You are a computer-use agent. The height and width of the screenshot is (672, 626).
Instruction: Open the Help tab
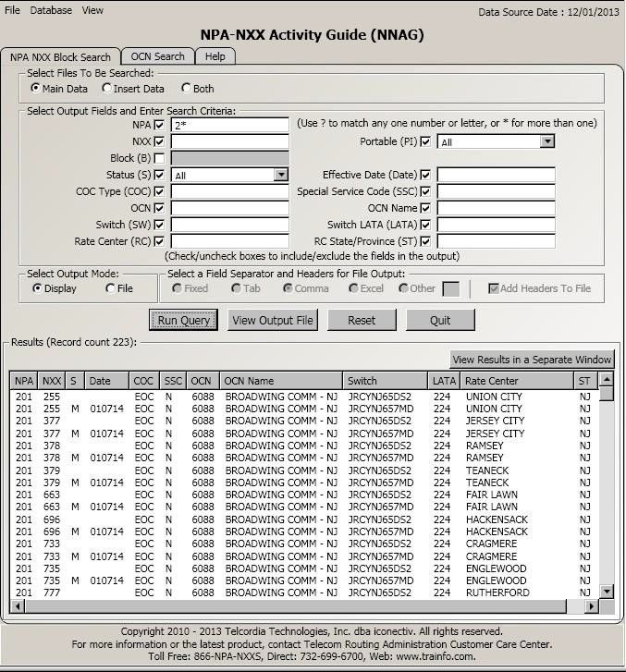point(215,56)
